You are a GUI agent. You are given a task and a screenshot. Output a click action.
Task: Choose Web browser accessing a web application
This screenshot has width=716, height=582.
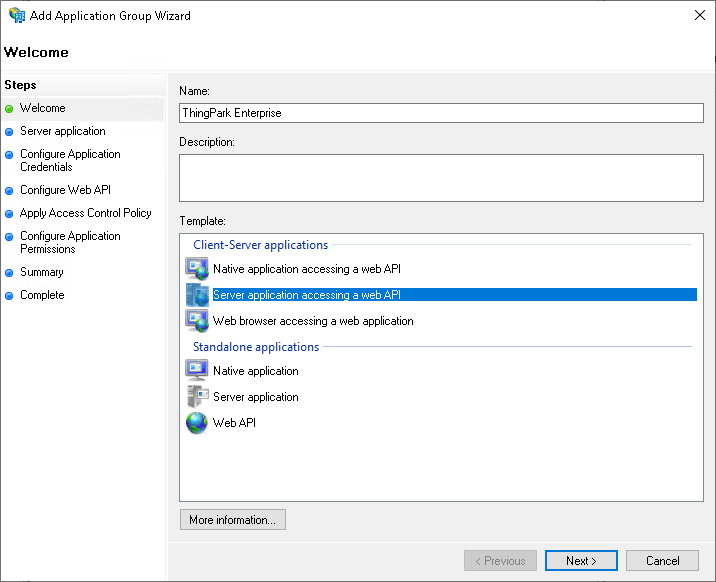tap(313, 321)
